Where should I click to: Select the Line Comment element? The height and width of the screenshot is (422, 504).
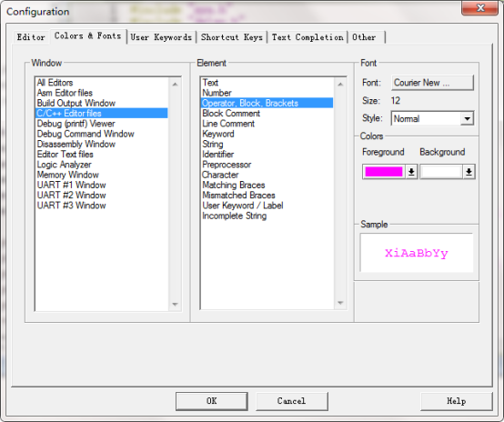267,124
